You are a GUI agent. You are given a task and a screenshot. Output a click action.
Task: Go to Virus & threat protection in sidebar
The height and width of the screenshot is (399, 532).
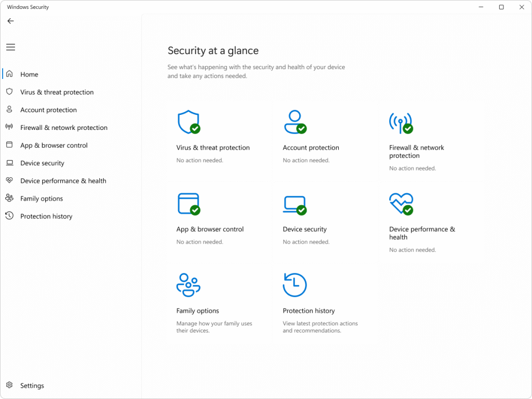coord(57,92)
